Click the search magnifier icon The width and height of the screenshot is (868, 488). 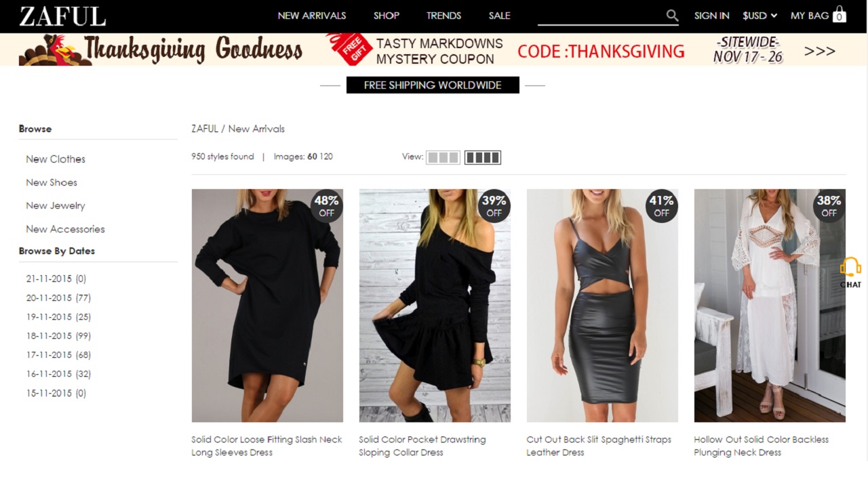click(672, 15)
